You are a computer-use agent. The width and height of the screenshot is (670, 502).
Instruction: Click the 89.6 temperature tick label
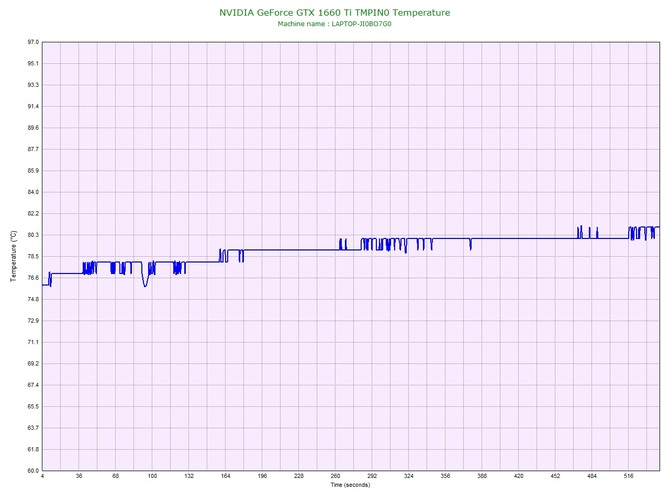point(32,128)
